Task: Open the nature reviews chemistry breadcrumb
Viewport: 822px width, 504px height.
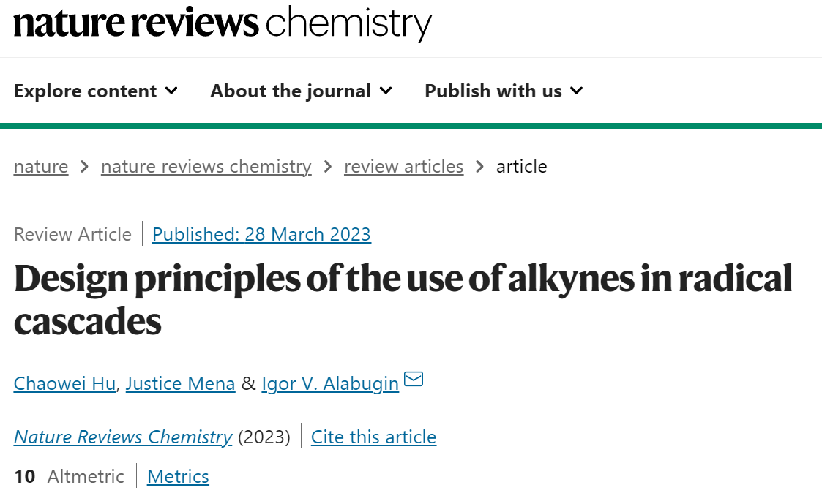Action: click(x=206, y=167)
